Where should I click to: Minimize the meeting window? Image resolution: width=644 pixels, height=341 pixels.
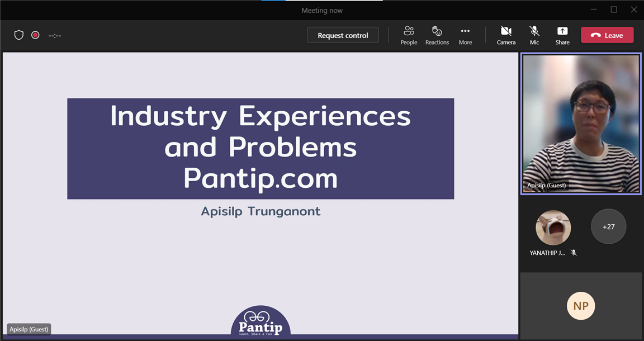pos(593,10)
